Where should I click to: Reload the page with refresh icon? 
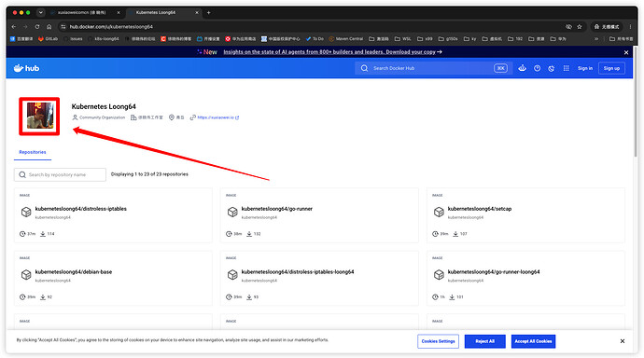[x=37, y=27]
